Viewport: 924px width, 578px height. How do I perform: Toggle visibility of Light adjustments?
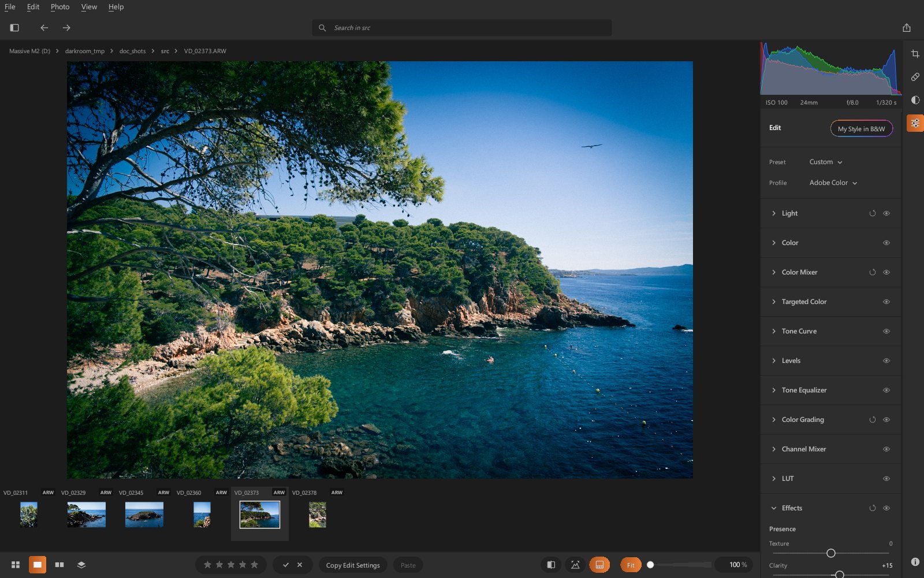coord(886,213)
